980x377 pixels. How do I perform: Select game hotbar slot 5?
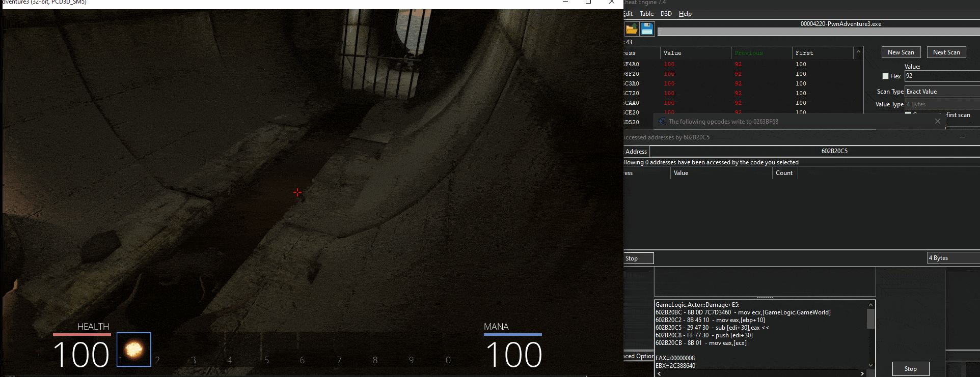click(266, 360)
